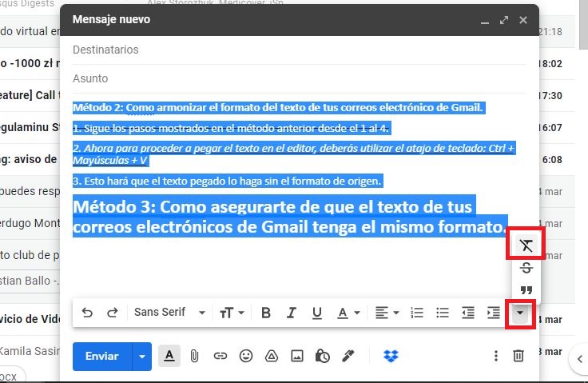Viewport: 588px width, 383px height.
Task: Toggle underline formatting
Action: (x=317, y=313)
